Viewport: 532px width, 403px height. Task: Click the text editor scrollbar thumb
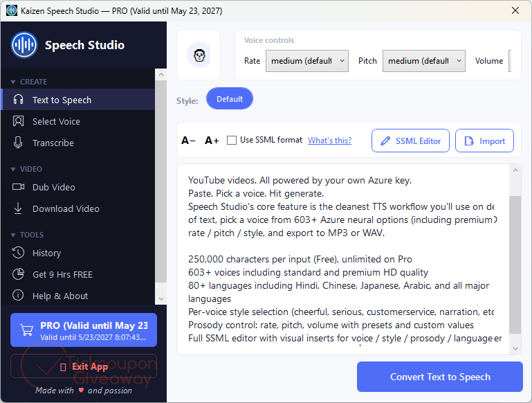[x=515, y=265]
